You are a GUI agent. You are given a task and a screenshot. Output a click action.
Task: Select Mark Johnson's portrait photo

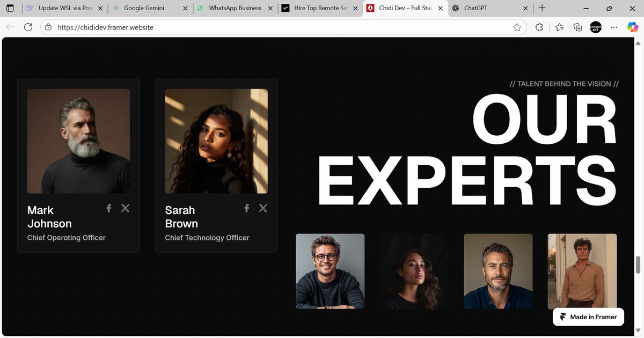pos(78,141)
